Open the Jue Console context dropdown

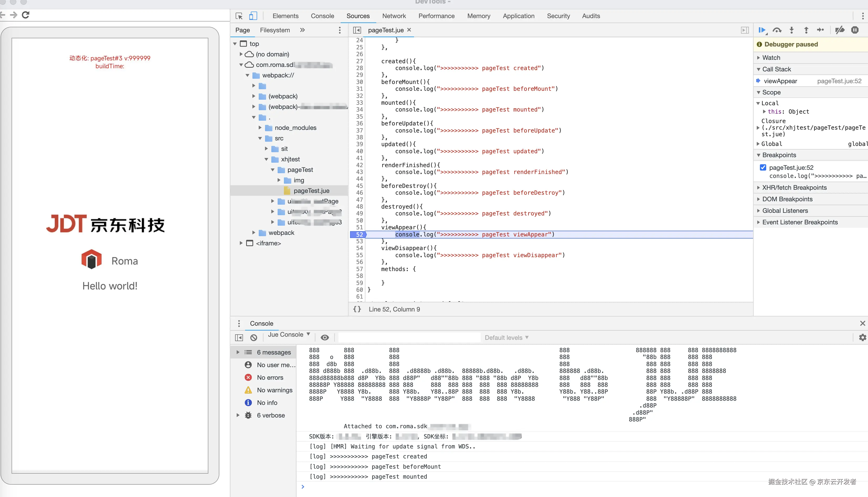coord(289,335)
